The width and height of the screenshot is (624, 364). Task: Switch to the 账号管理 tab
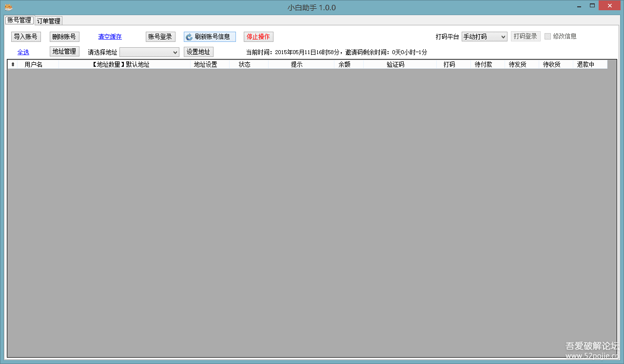[x=19, y=20]
